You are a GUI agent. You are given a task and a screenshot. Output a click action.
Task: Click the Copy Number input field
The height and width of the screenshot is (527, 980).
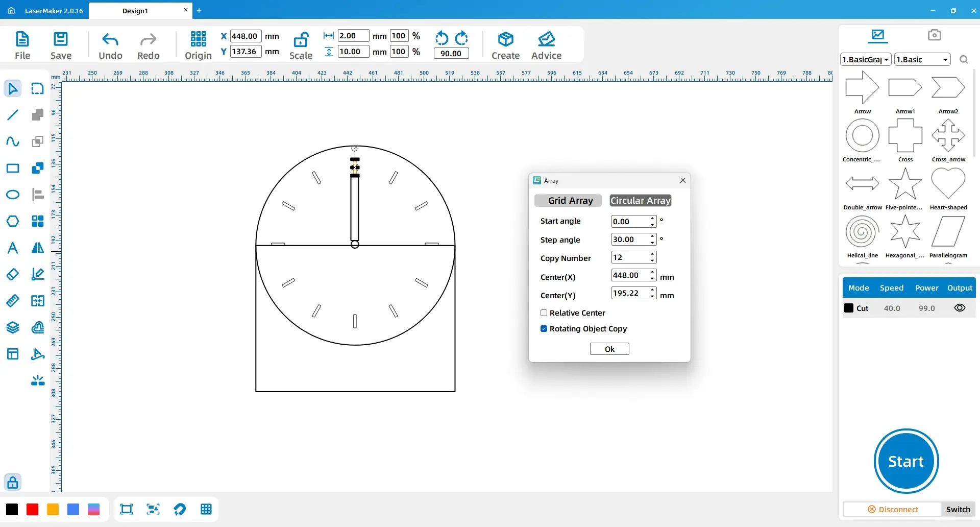pos(630,257)
